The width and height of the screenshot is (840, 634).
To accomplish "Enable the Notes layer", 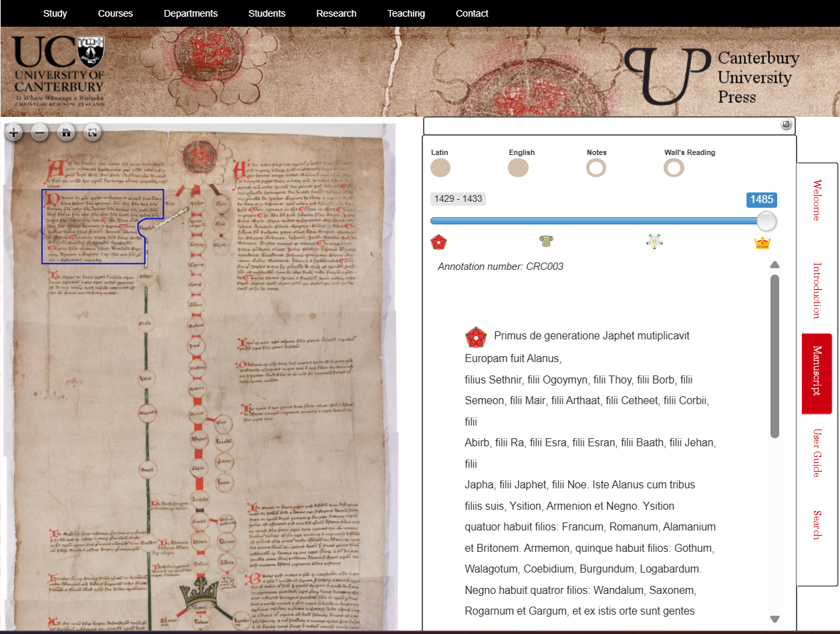I will (596, 168).
